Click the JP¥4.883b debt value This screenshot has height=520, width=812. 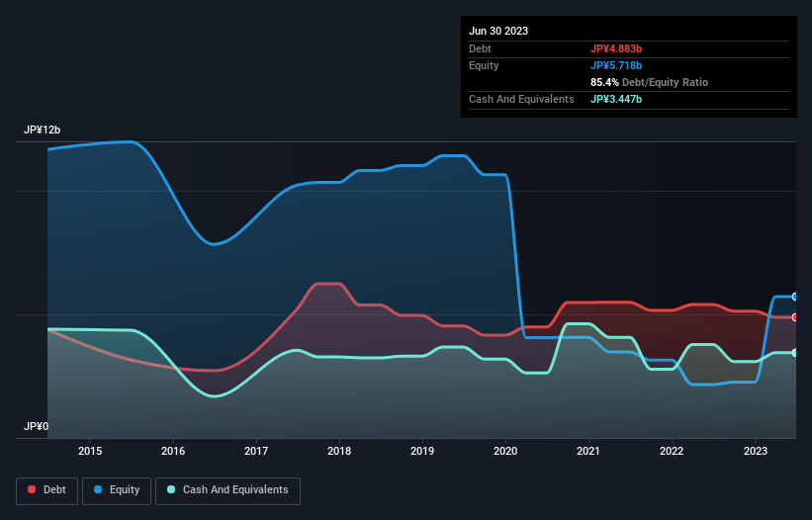616,48
